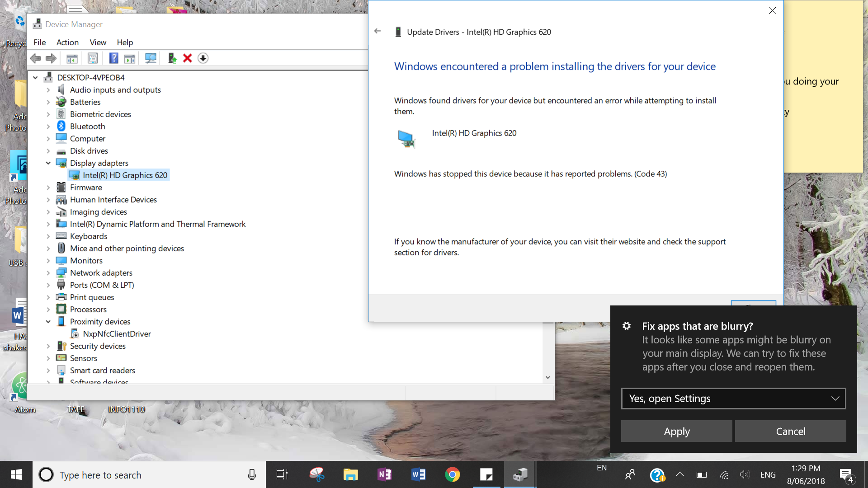Click the red X Uninstall device icon
The width and height of the screenshot is (868, 488).
pos(188,58)
